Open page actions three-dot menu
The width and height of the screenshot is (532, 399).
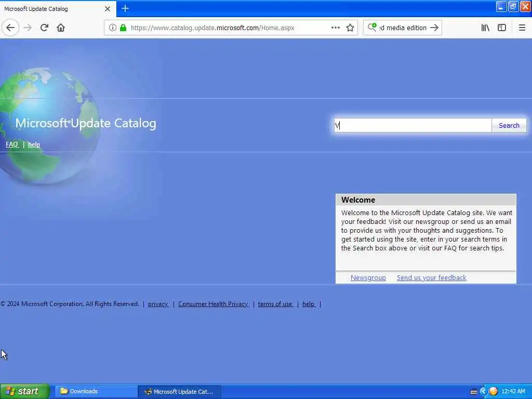(336, 28)
